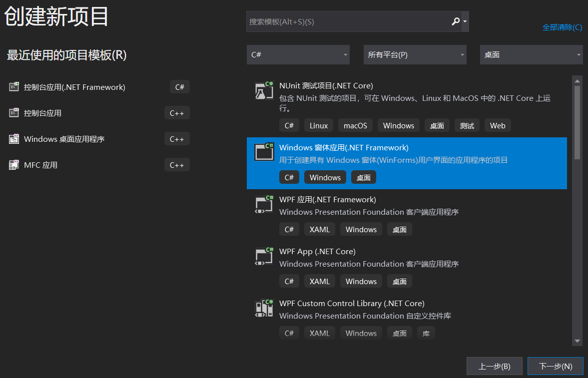588x378 pixels.
Task: Click the C++ badge beside MFC 应用
Action: point(177,165)
